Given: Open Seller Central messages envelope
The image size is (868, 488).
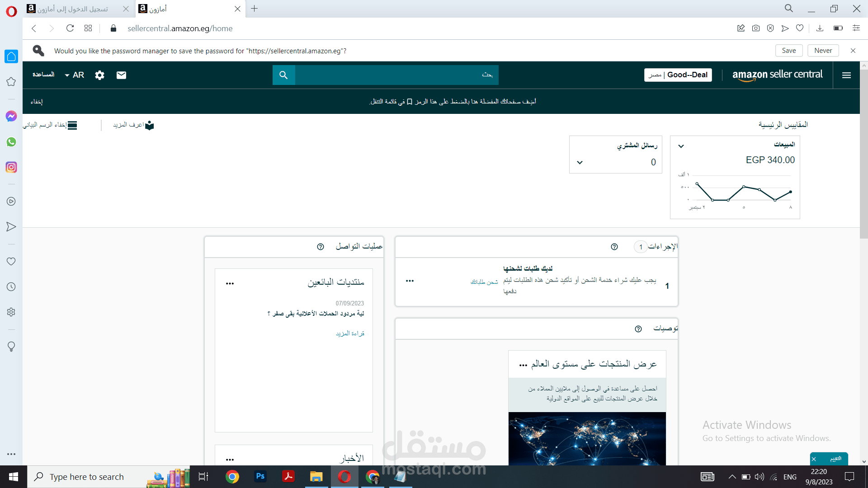Looking at the screenshot, I should (121, 75).
